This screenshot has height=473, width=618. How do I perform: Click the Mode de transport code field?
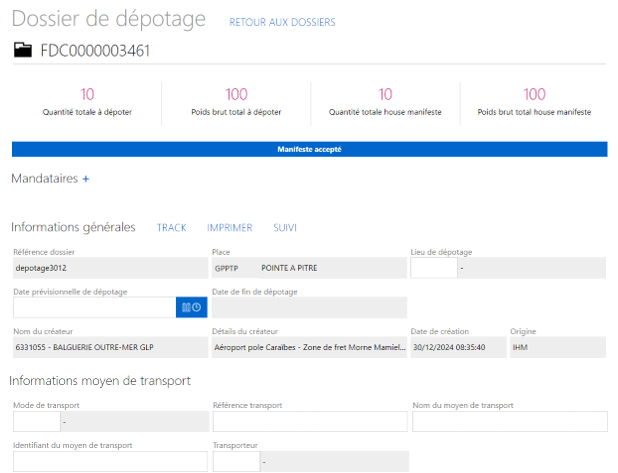tap(34, 421)
